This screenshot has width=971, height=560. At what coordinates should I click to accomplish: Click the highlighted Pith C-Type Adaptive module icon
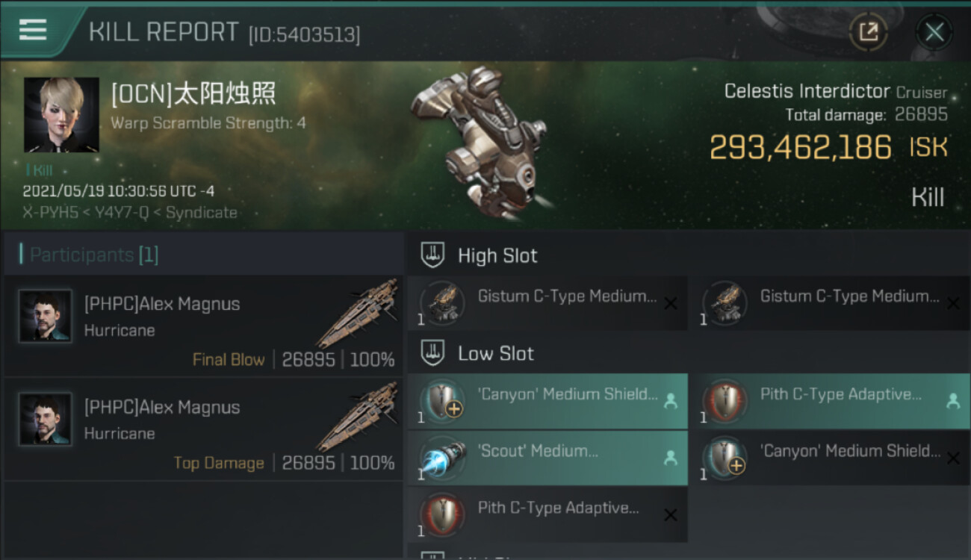pyautogui.click(x=725, y=401)
